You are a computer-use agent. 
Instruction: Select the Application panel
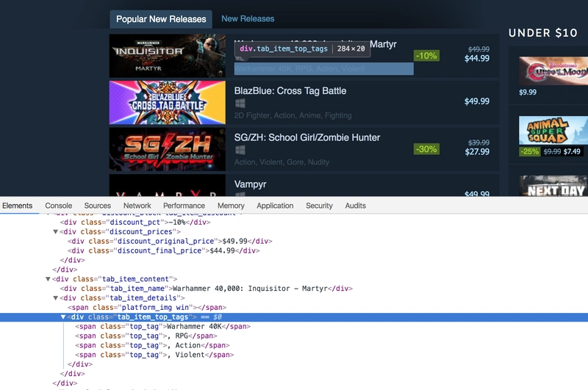(275, 206)
